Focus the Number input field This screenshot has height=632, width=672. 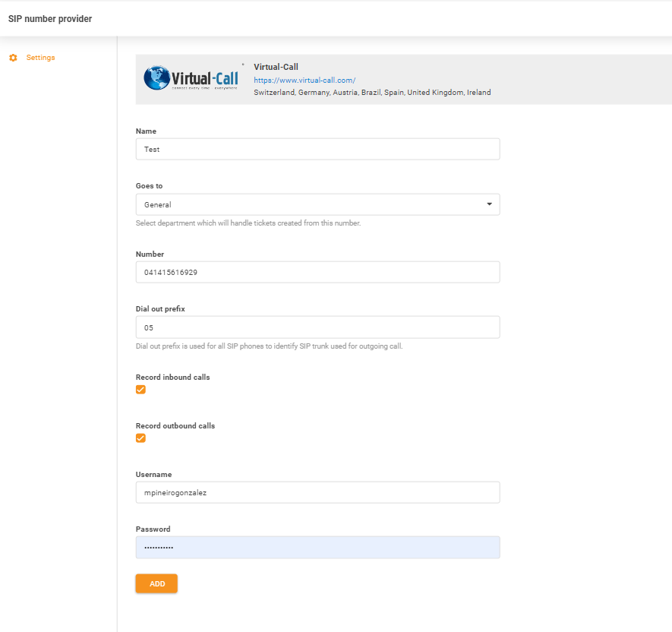click(317, 271)
